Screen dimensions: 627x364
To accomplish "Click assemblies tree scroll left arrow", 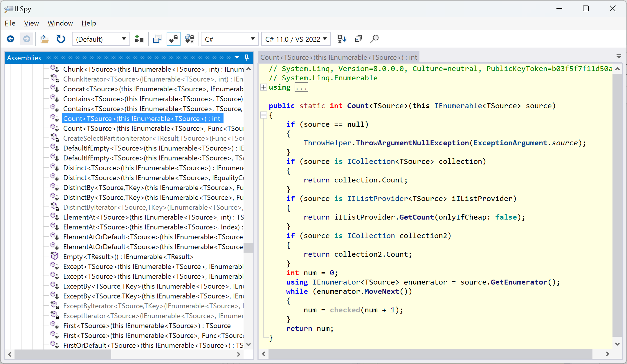I will pyautogui.click(x=10, y=354).
